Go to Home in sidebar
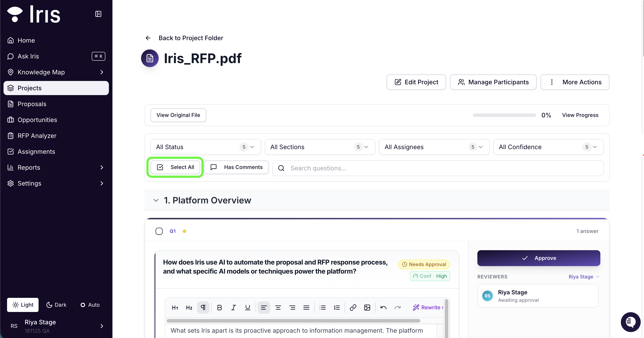The width and height of the screenshot is (644, 338). (x=56, y=40)
